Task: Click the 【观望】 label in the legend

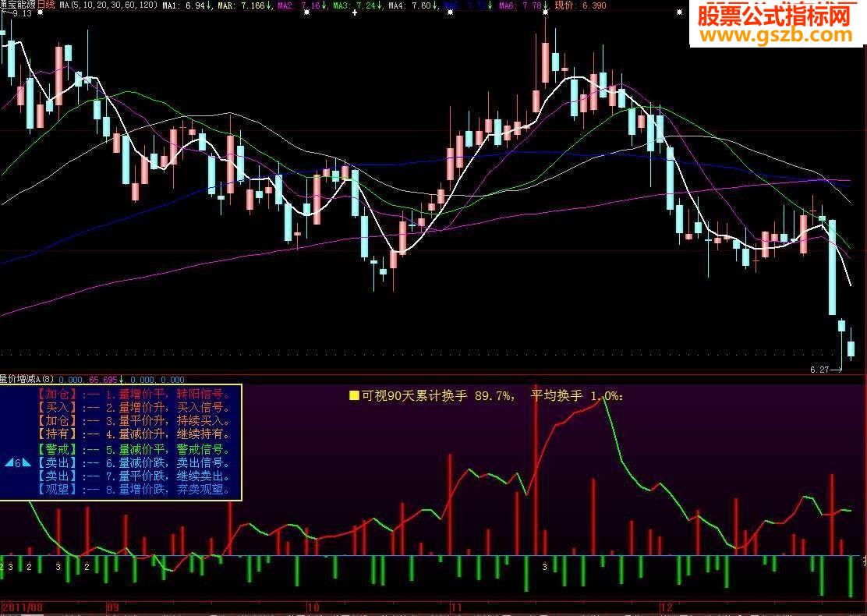Action: click(58, 490)
